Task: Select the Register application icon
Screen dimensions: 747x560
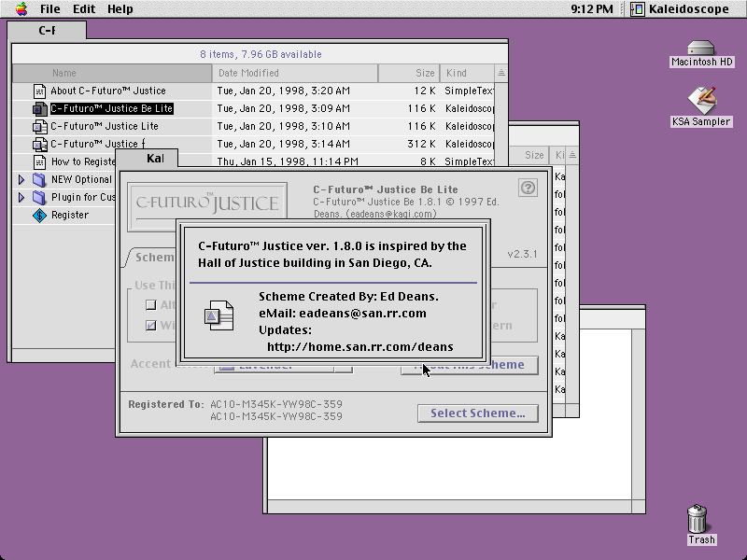Action: 39,216
